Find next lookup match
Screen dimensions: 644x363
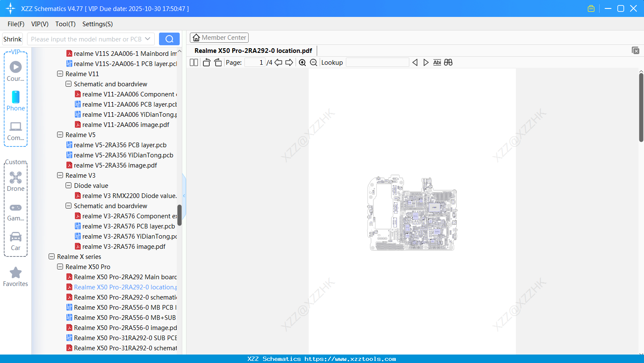click(x=426, y=62)
